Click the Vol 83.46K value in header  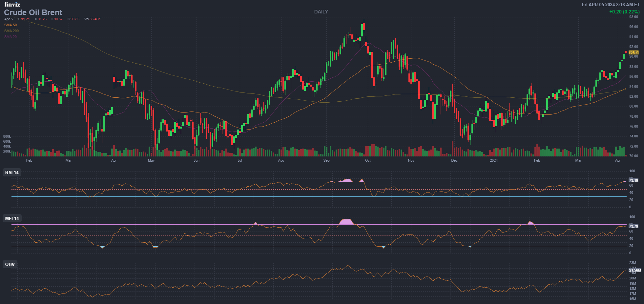(x=93, y=19)
